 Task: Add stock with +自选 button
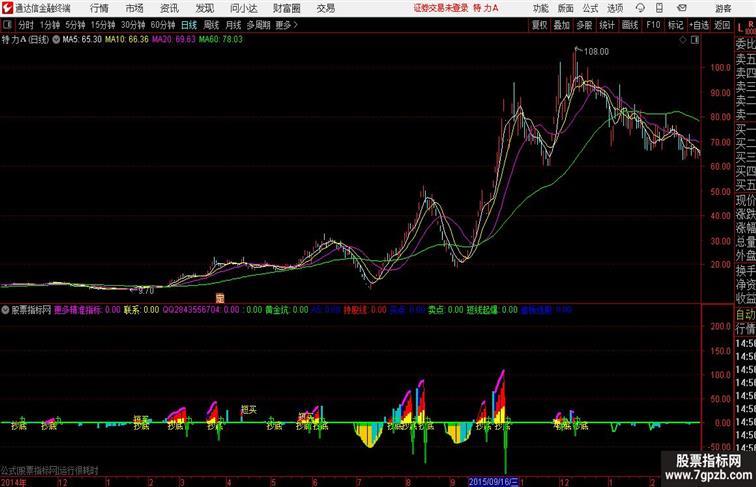[699, 25]
